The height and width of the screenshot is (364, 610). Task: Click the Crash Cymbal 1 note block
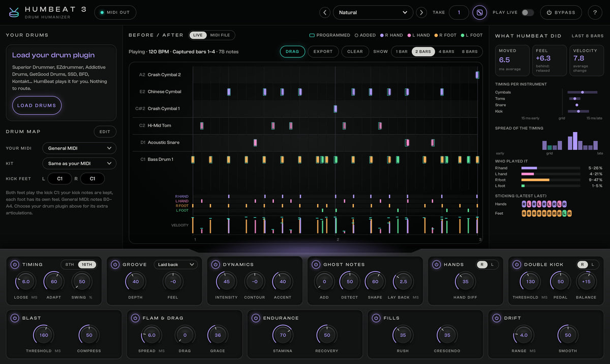pos(335,109)
